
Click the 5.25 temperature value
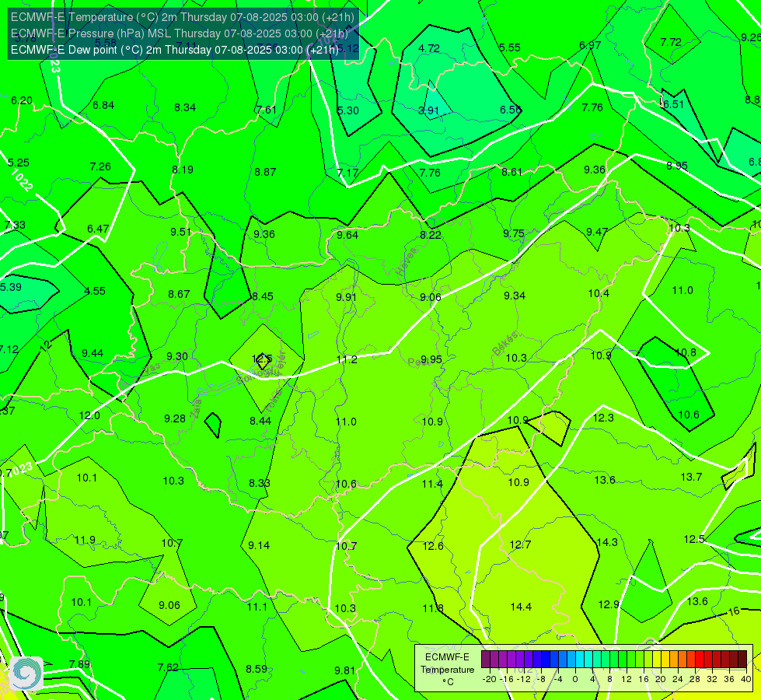pyautogui.click(x=19, y=163)
